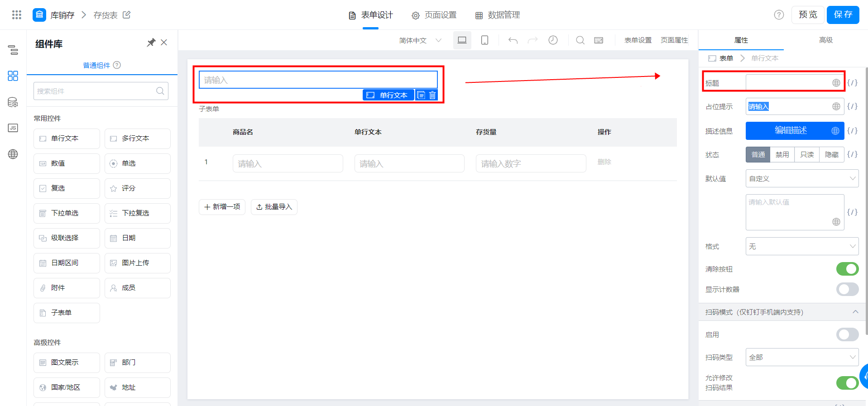Expand the 简体中文 language selector

[x=420, y=40]
